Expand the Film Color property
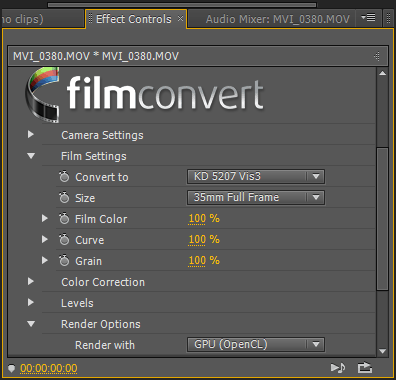Viewport: 396px width, 380px height. tap(45, 219)
